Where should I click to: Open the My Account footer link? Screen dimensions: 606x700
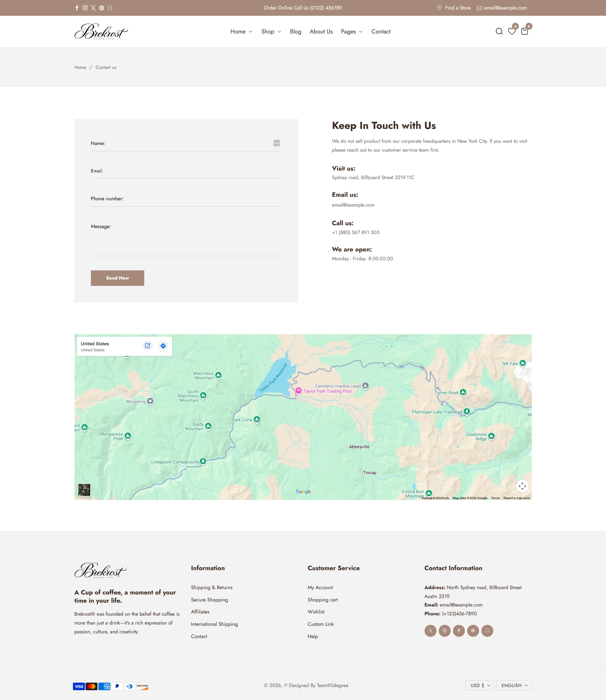(320, 587)
